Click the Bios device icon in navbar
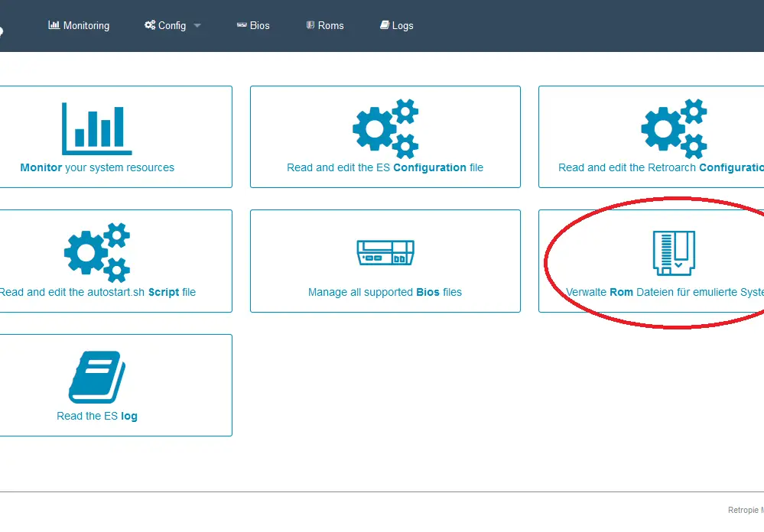Viewport: 764px width, 532px height. pyautogui.click(x=242, y=25)
